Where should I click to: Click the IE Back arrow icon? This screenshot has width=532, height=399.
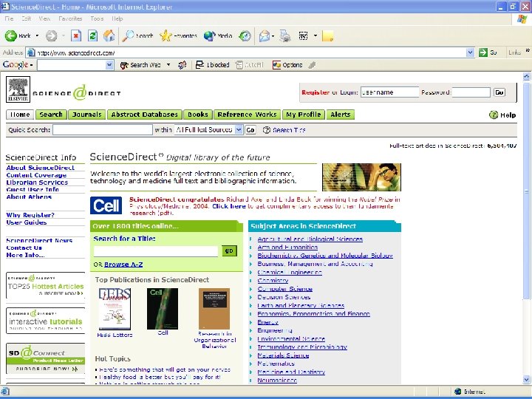click(11, 35)
